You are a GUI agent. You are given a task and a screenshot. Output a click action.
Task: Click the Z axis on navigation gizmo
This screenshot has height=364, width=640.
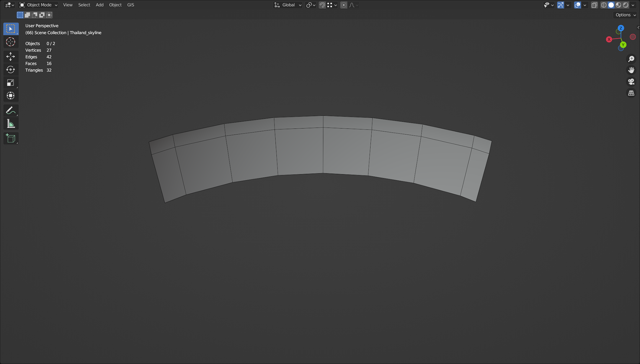[621, 28]
